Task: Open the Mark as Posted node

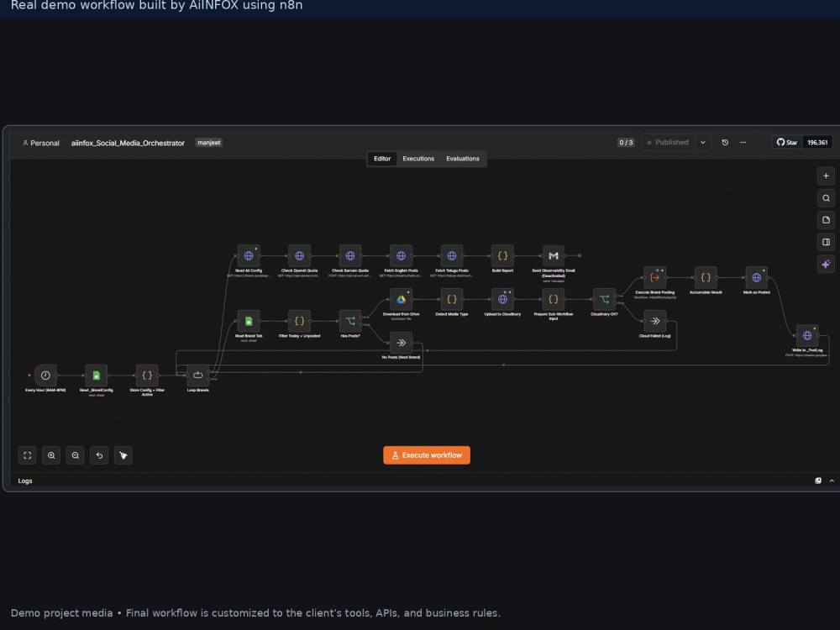Action: tap(757, 278)
